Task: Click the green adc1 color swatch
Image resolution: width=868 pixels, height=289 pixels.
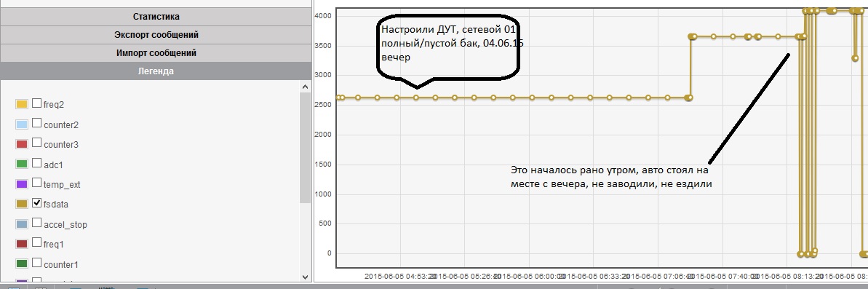Action: coord(22,164)
